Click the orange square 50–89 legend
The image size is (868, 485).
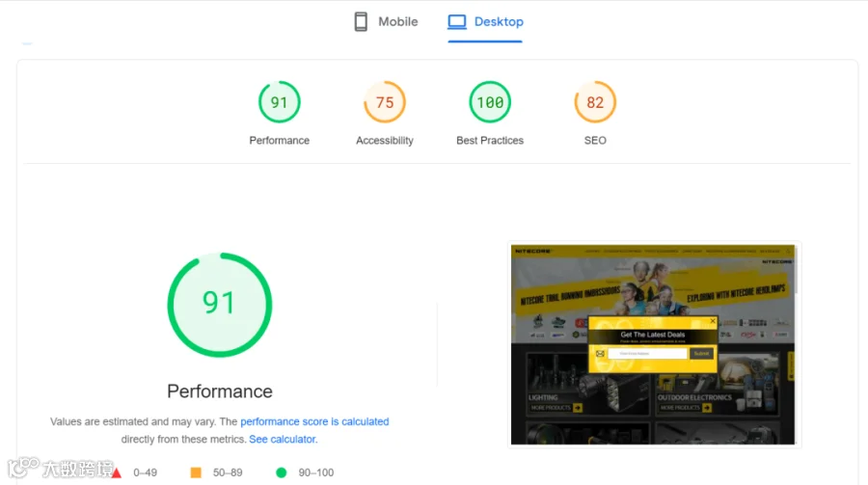pos(216,472)
